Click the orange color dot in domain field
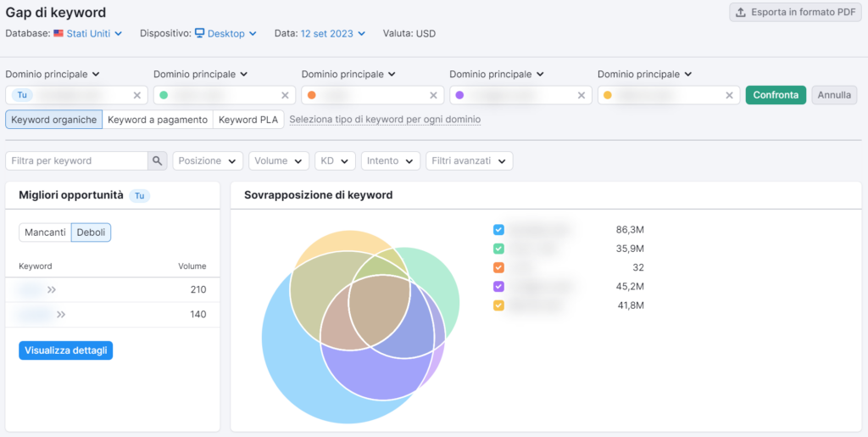The width and height of the screenshot is (868, 437). pyautogui.click(x=312, y=95)
